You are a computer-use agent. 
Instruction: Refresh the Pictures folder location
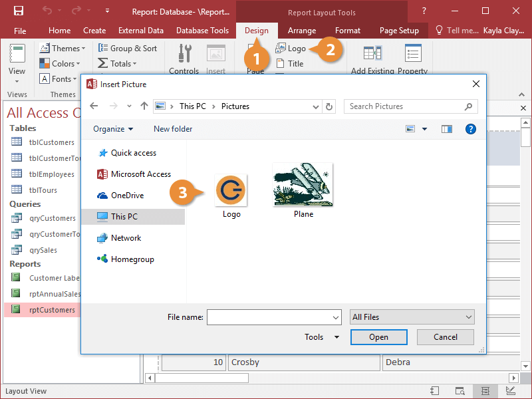point(329,106)
